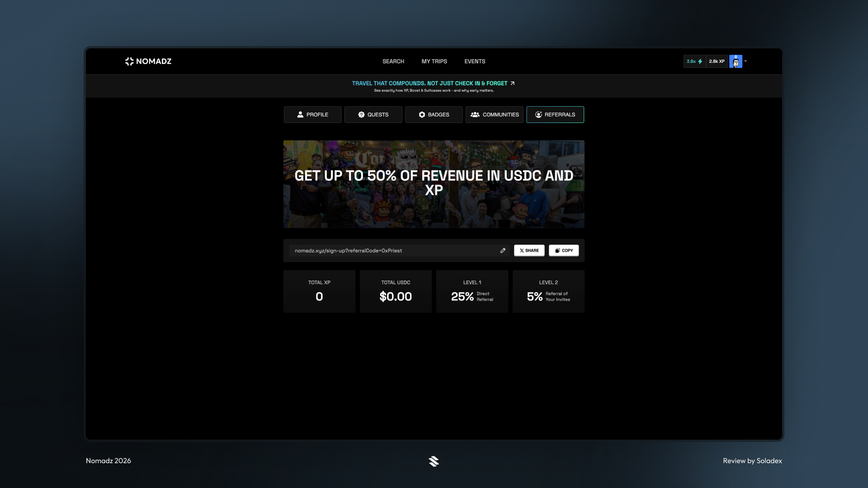Switch to the Badges tab

(x=434, y=115)
